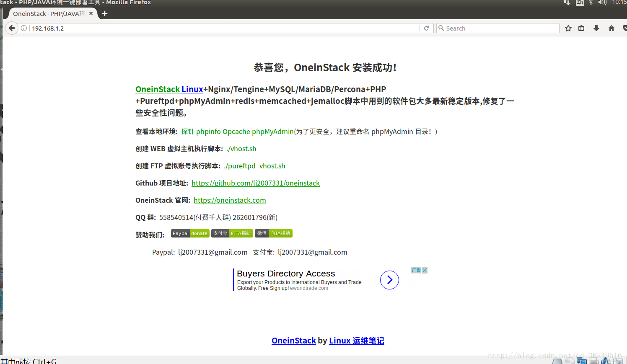Open the phpMyAdmin link
This screenshot has width=627, height=364.
point(272,132)
